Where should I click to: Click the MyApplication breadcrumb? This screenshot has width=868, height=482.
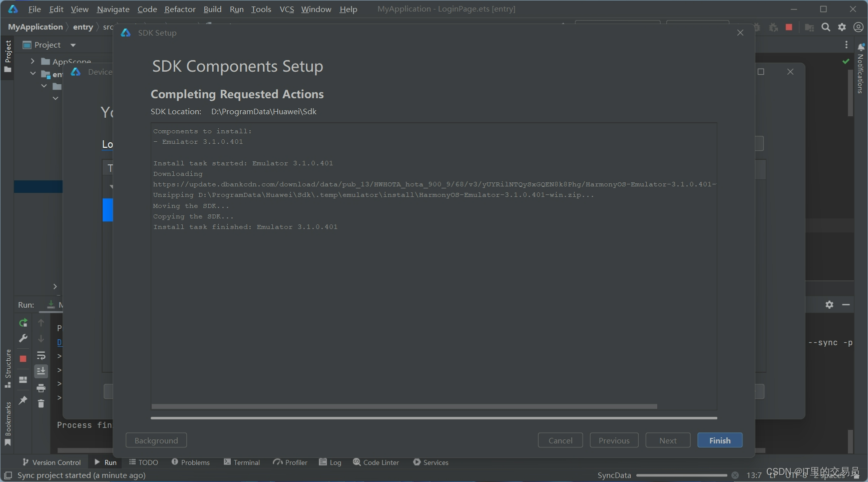click(x=36, y=27)
